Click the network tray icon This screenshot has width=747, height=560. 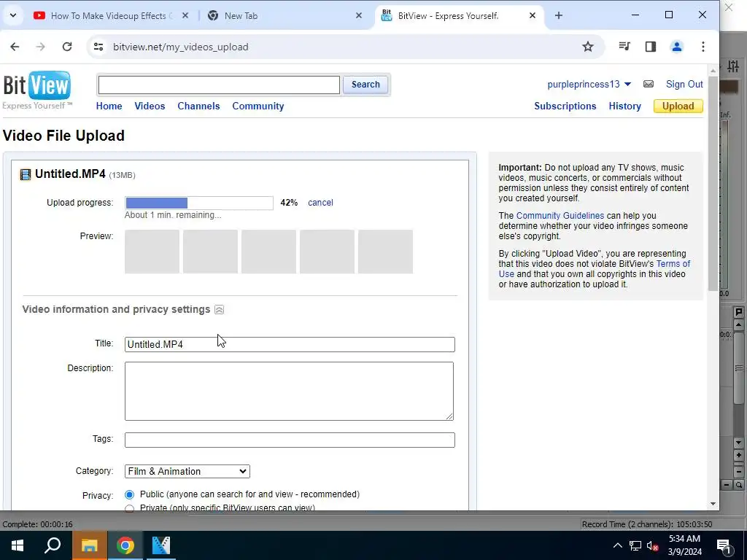coord(635,545)
